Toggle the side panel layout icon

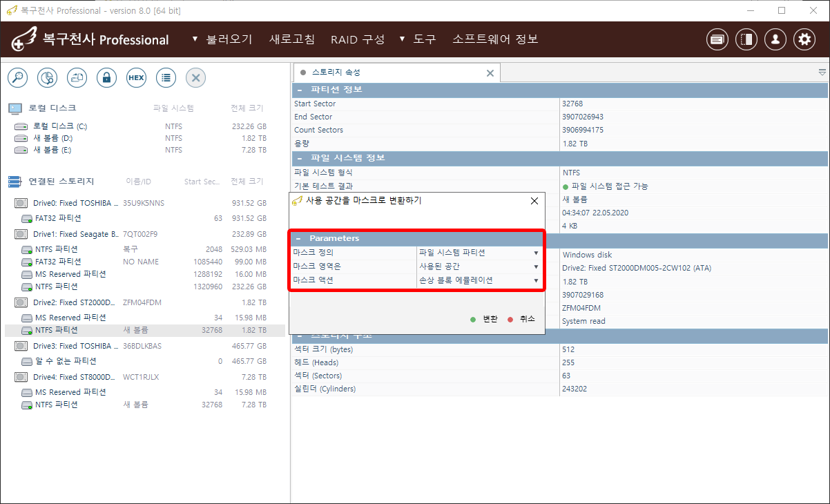click(x=746, y=40)
